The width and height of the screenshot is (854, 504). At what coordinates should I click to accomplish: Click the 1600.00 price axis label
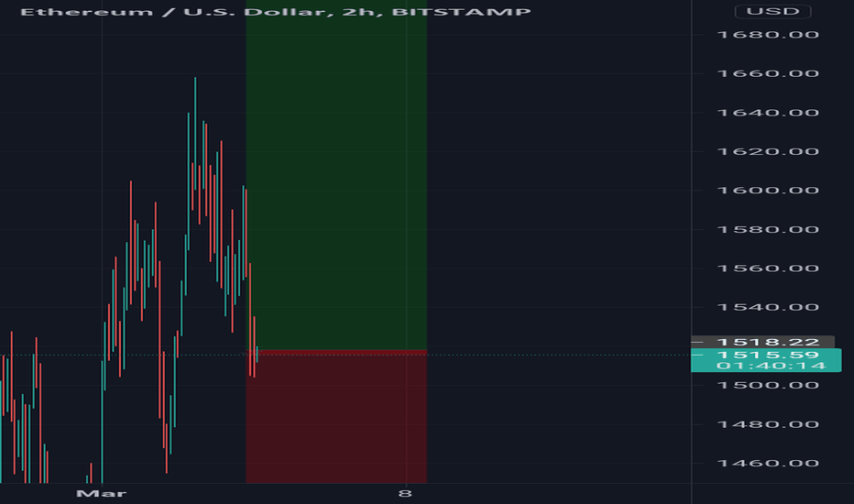(x=768, y=191)
